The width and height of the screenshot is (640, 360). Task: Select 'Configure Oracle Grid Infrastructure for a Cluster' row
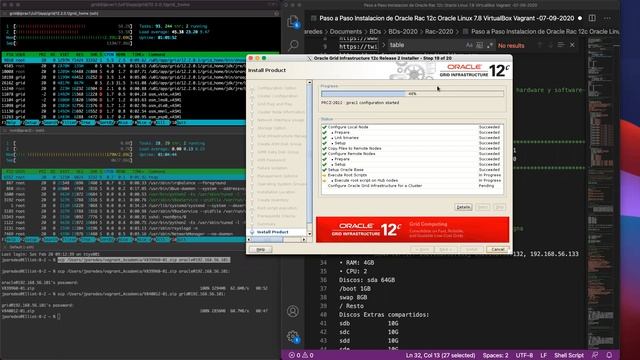tap(412, 186)
